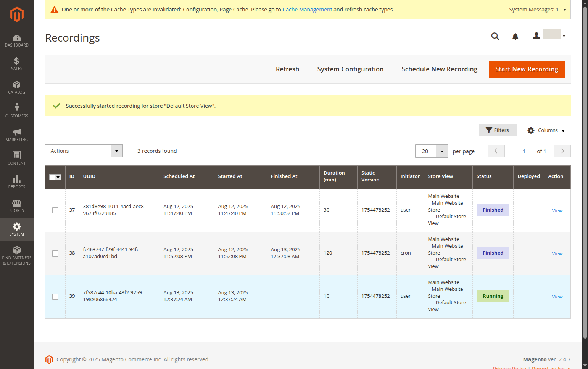Screen dimensions: 588x369
Task: Open Find Partners & Extensions
Action: pyautogui.click(x=17, y=256)
